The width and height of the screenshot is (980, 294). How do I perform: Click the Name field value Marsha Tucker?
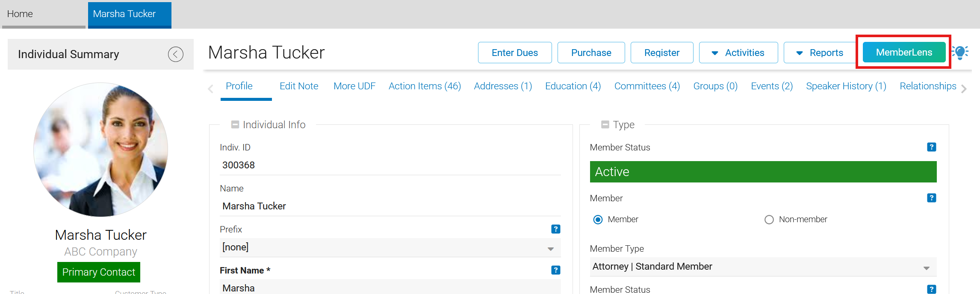click(x=254, y=206)
